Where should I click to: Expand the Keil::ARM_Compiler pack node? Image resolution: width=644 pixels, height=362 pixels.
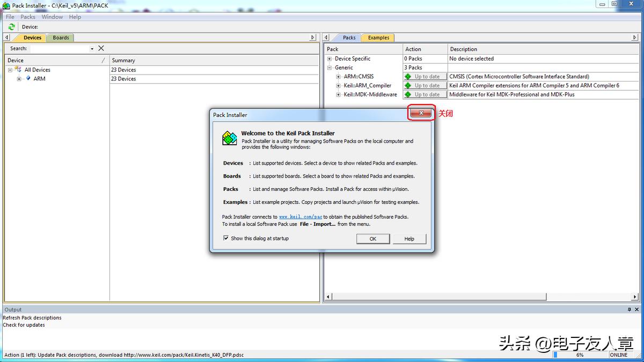click(x=339, y=86)
